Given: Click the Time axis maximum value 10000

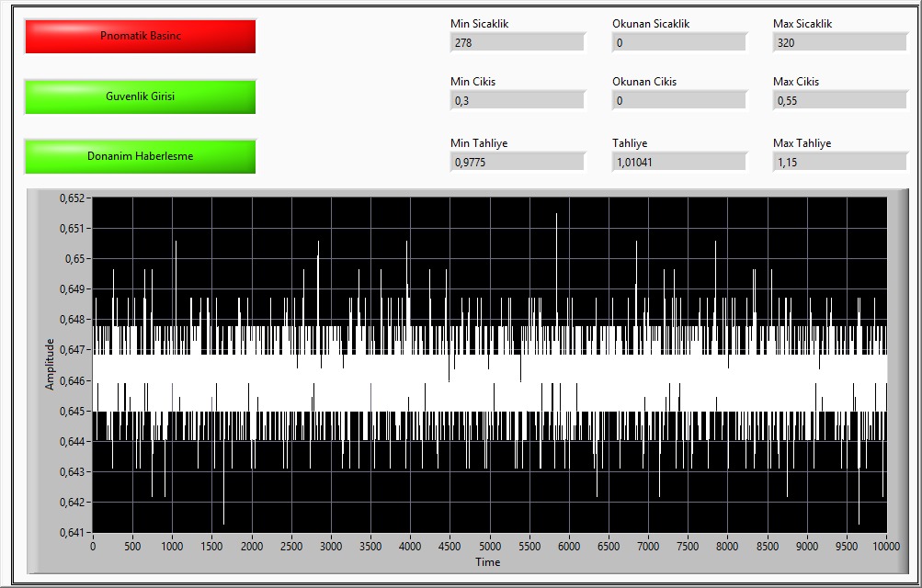Looking at the screenshot, I should (885, 546).
